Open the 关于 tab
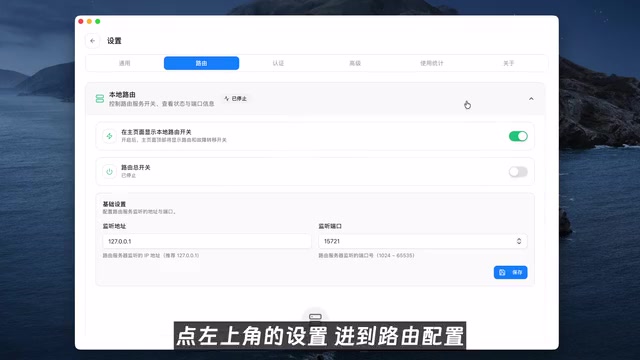The height and width of the screenshot is (360, 640). [509, 63]
